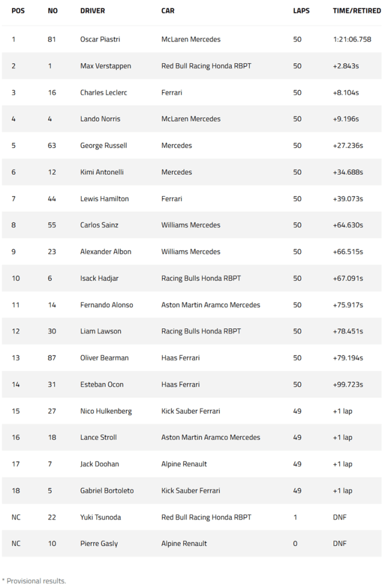Click Lewis Hamilton's name

coord(104,199)
